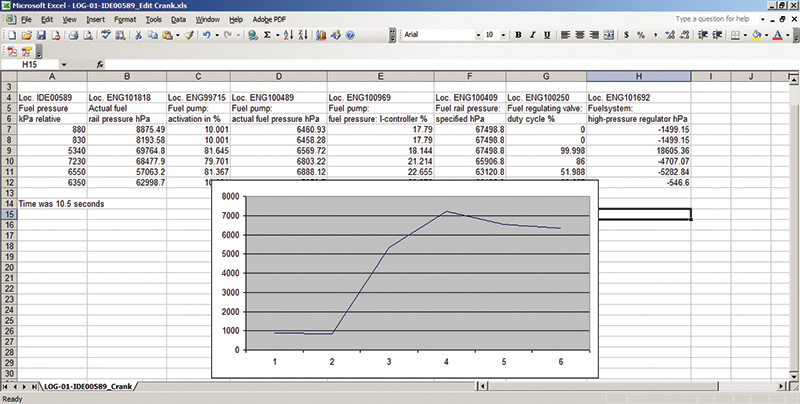Click the Print icon in toolbar

coord(73,35)
